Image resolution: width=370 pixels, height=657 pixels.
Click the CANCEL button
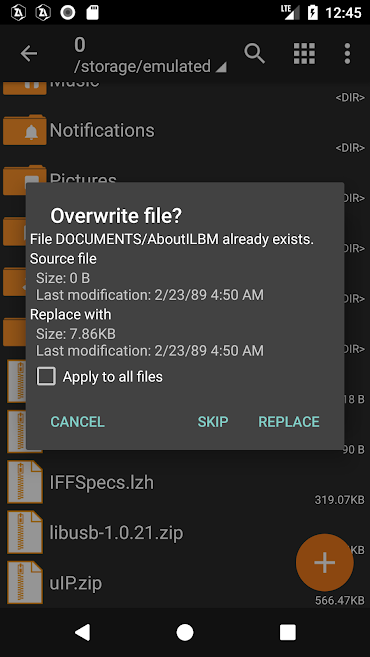[78, 422]
